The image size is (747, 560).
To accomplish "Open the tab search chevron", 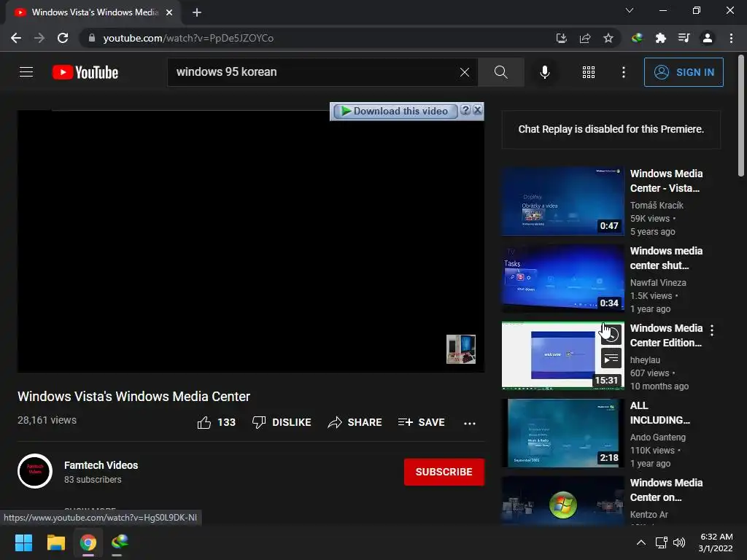I will coord(630,10).
